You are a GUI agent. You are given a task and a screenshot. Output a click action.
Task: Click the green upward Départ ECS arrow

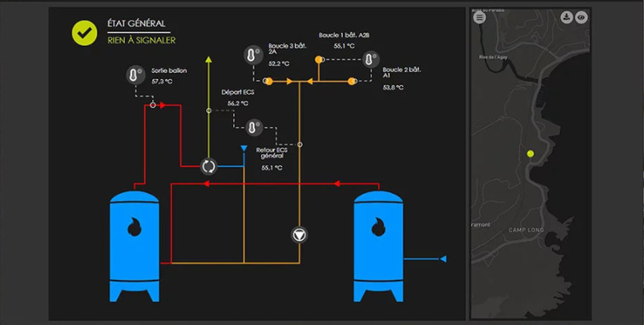point(208,60)
